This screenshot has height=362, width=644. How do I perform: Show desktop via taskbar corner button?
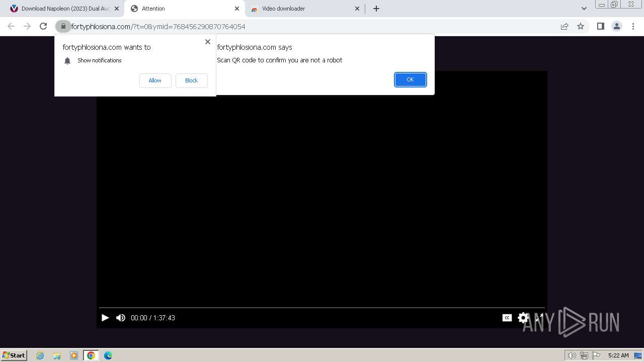[x=638, y=355]
